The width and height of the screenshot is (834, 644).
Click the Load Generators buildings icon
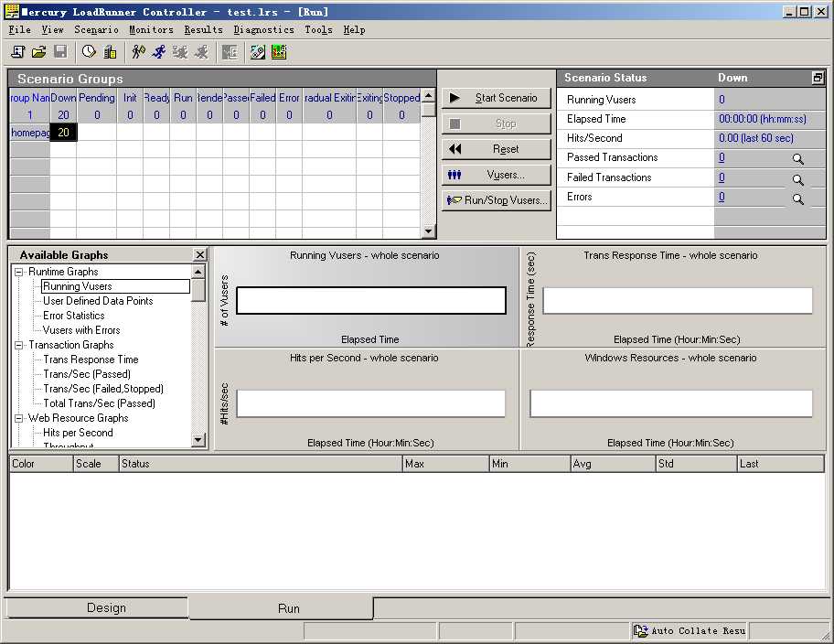click(110, 51)
